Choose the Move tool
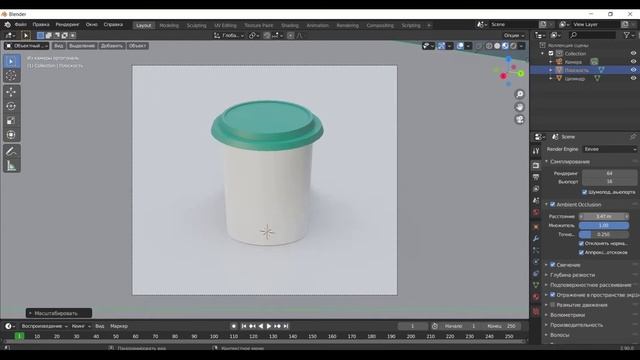The width and height of the screenshot is (640, 360). [11, 92]
